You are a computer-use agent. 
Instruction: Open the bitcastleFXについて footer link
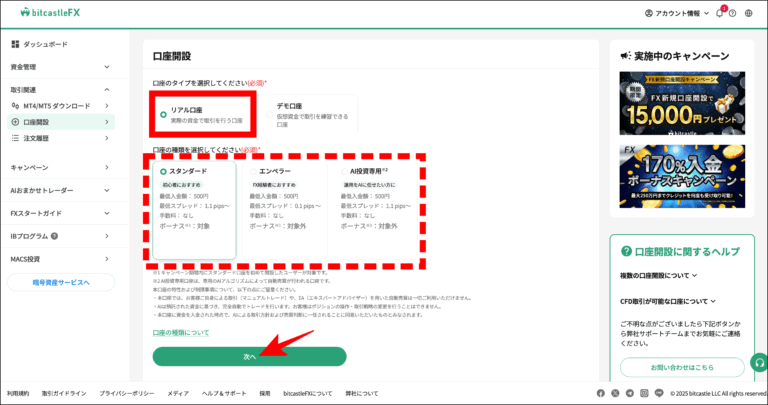coord(308,393)
